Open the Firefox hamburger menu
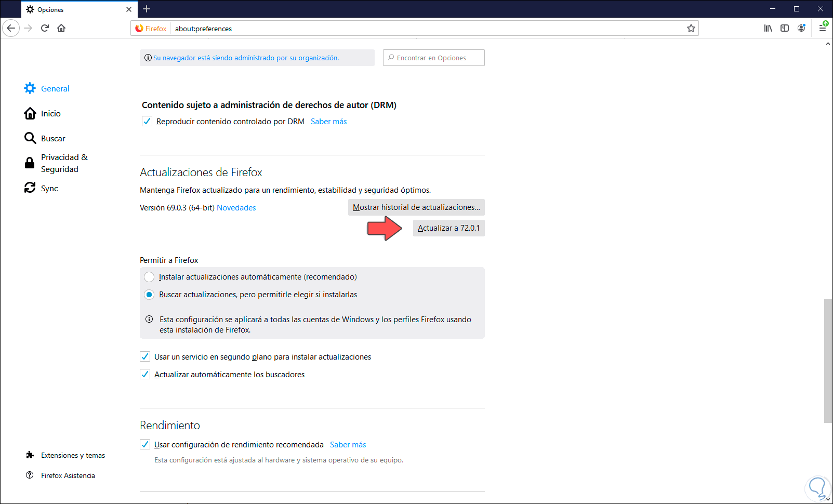The width and height of the screenshot is (833, 504). pos(822,28)
